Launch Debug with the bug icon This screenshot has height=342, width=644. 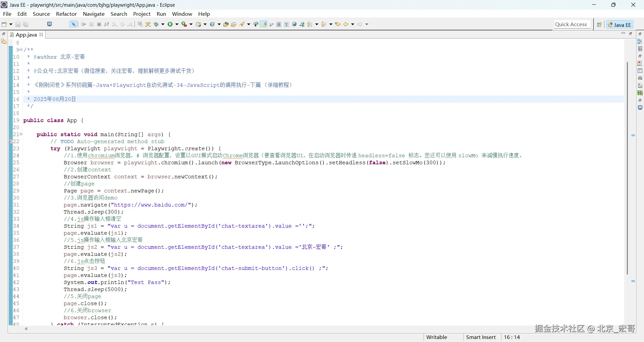pyautogui.click(x=156, y=24)
